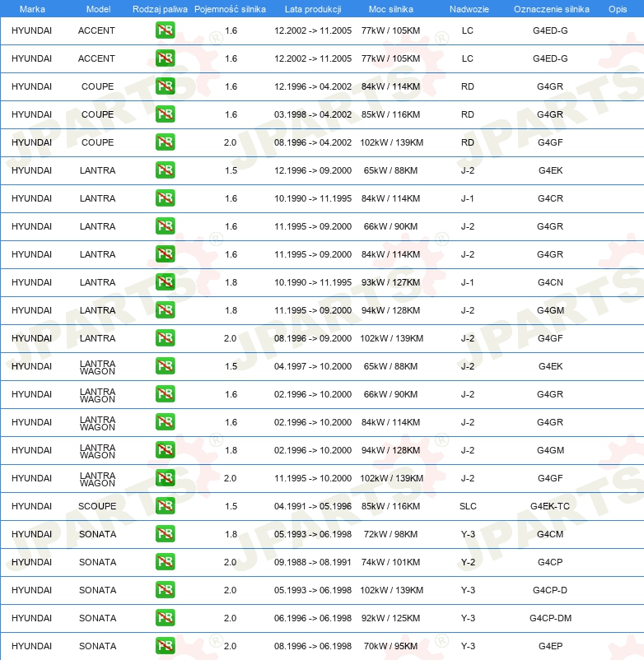Image resolution: width=644 pixels, height=660 pixels.
Task: Select the Pojemność silnika header
Action: click(230, 9)
